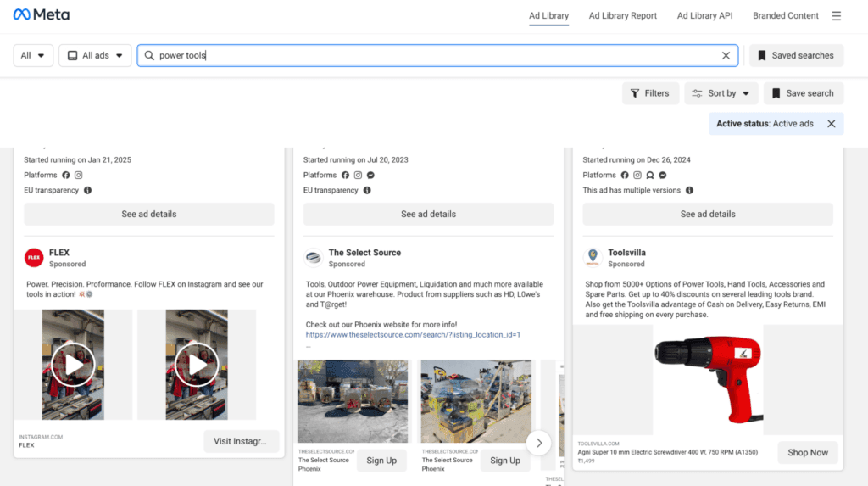The width and height of the screenshot is (868, 486).
Task: Open the second Select Source pallet photo
Action: (x=476, y=401)
